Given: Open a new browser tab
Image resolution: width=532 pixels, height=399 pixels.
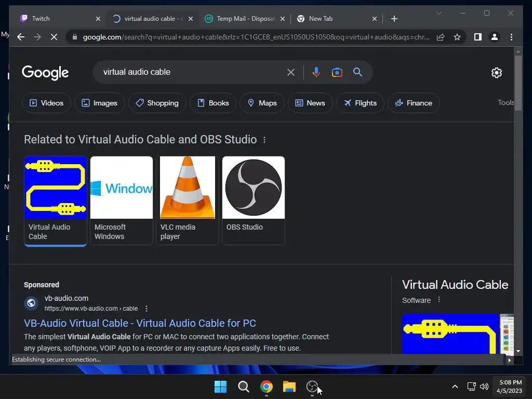Looking at the screenshot, I should point(394,19).
